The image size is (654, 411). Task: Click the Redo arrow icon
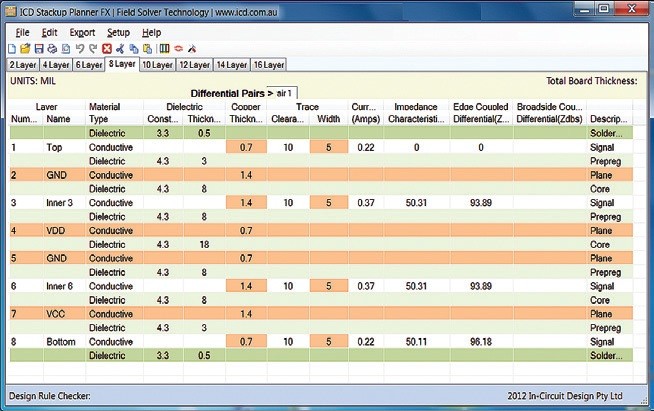click(93, 48)
